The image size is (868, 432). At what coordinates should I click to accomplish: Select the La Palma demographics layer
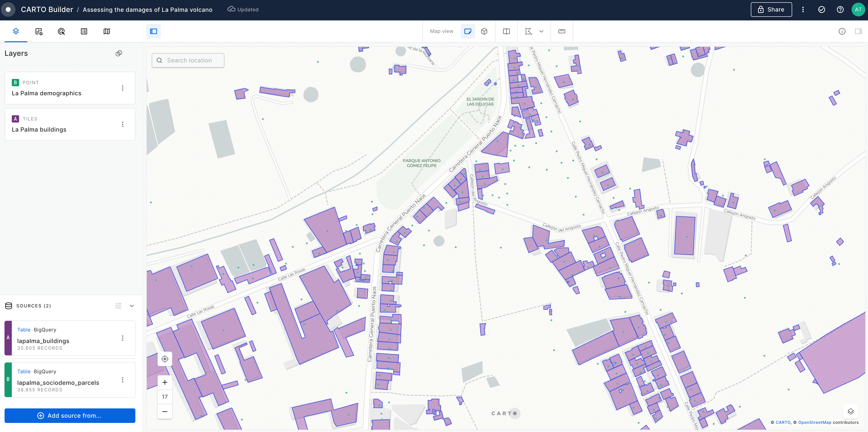(70, 88)
